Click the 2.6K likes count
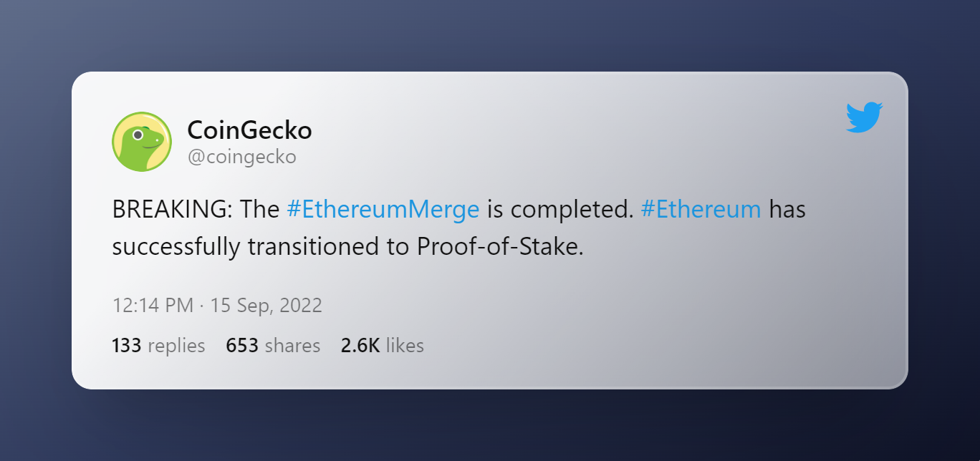 pyautogui.click(x=382, y=346)
